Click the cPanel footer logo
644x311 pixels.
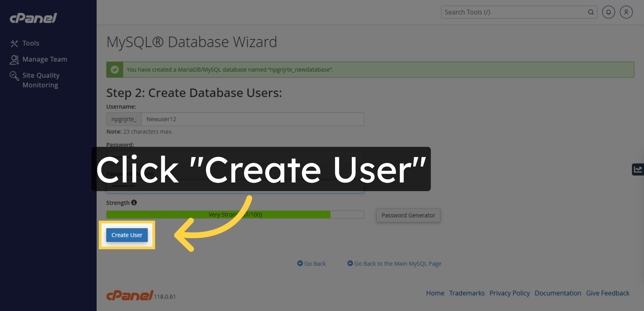[129, 296]
